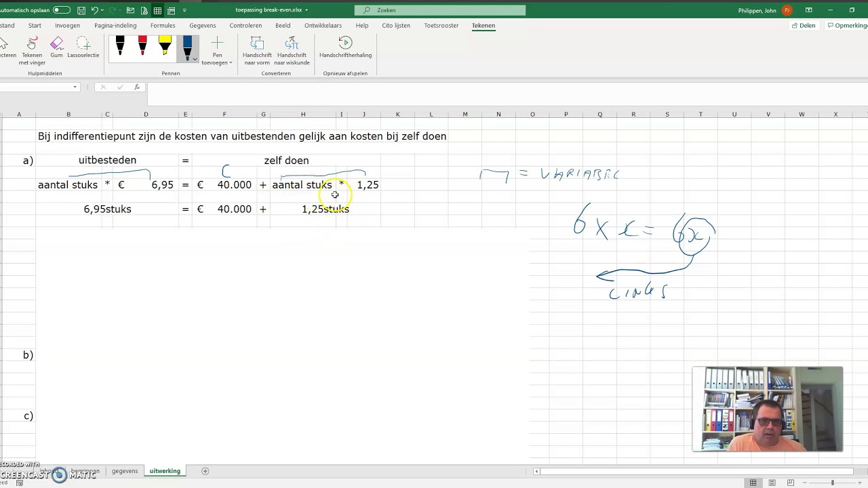
Task: Click the cell labeled c)
Action: pos(28,416)
